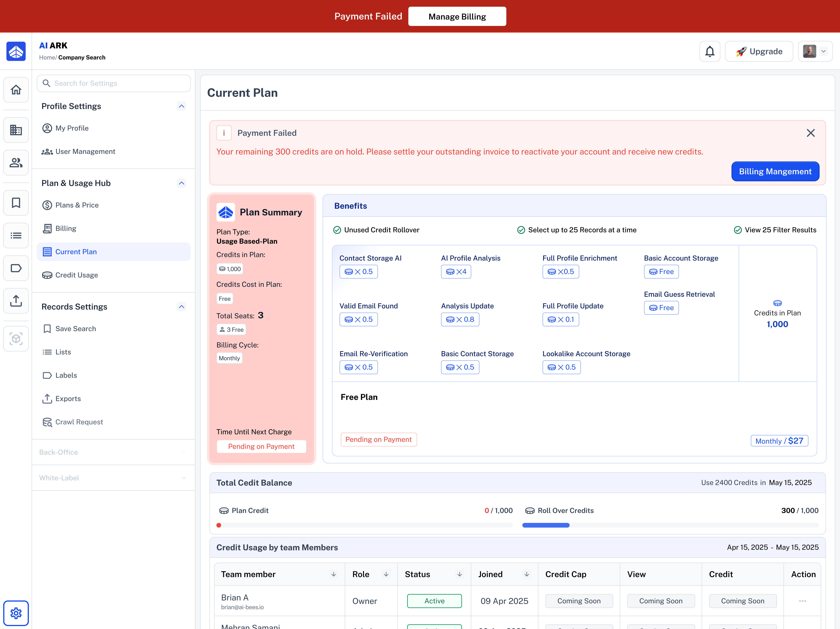Open the Home icon in left rail

coord(16,90)
